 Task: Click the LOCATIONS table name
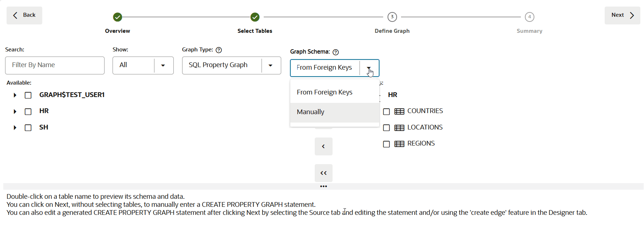click(x=425, y=127)
